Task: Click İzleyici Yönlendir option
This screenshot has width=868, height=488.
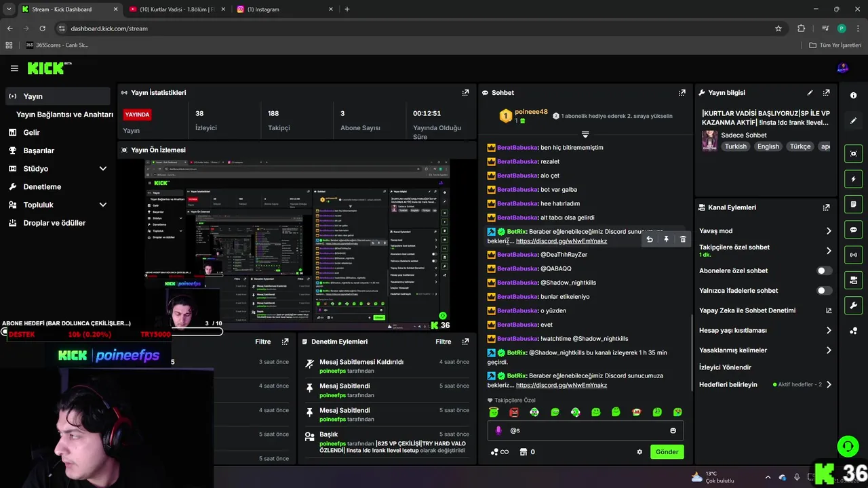Action: tap(726, 367)
